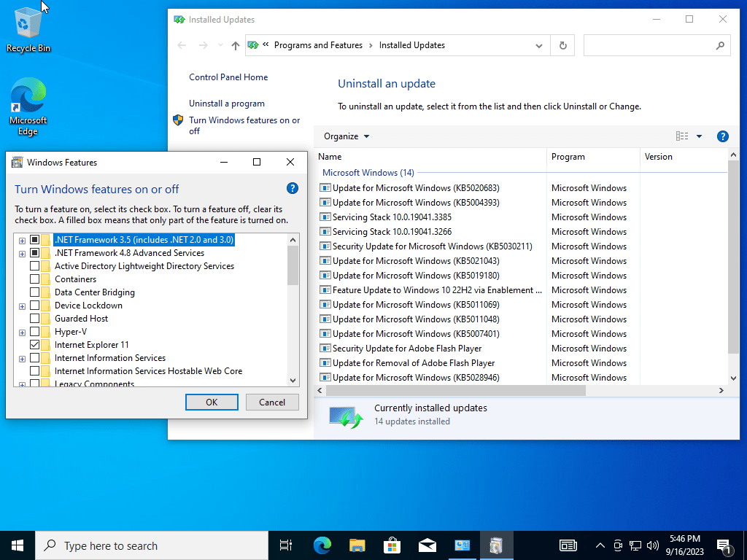Enable Device Lockdown checkbox
747x560 pixels.
click(x=35, y=306)
